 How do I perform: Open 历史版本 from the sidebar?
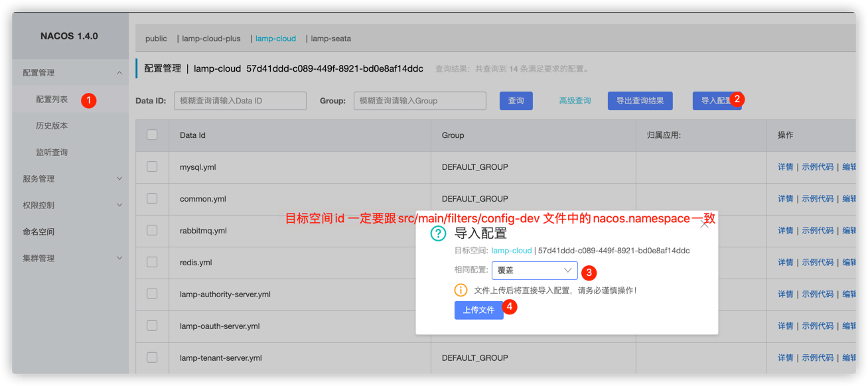click(x=51, y=125)
